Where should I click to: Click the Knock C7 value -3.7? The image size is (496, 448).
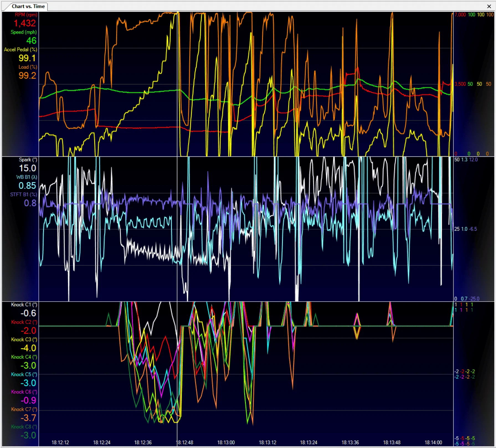click(x=28, y=418)
